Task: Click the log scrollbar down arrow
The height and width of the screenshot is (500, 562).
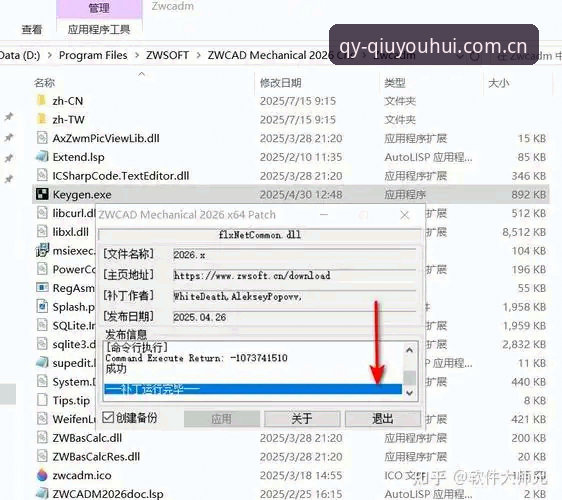Action: pos(410,393)
